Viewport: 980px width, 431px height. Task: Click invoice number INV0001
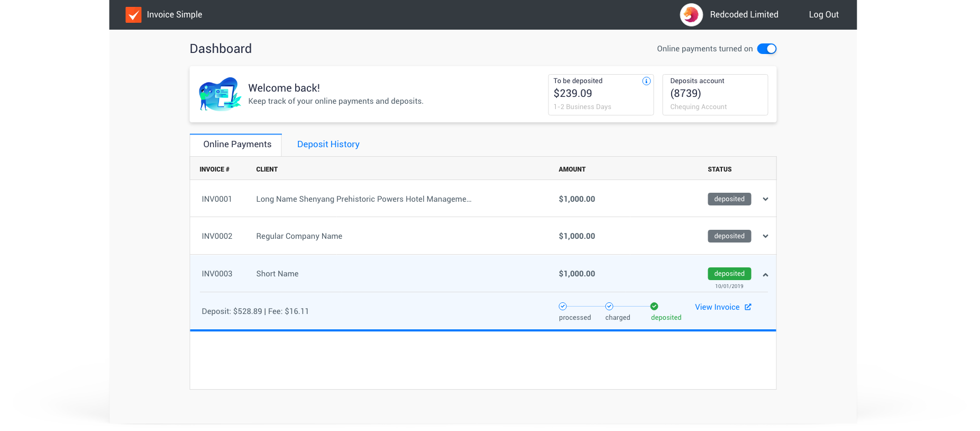click(217, 199)
